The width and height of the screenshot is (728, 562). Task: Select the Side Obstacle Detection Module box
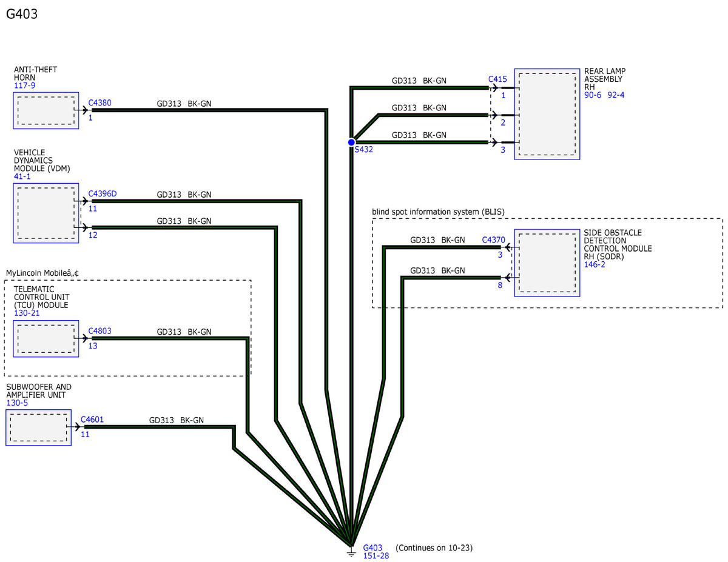click(x=547, y=263)
